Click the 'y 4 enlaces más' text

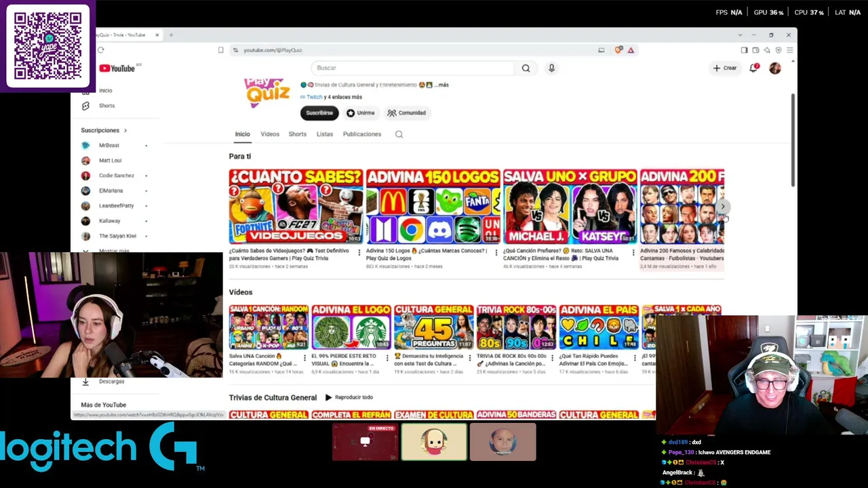tap(344, 97)
